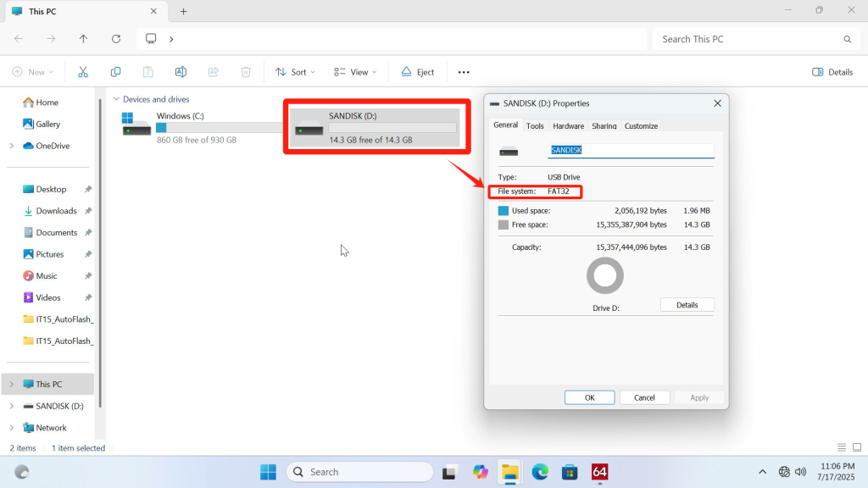Close the This PC tab
The image size is (868, 488).
coord(153,11)
